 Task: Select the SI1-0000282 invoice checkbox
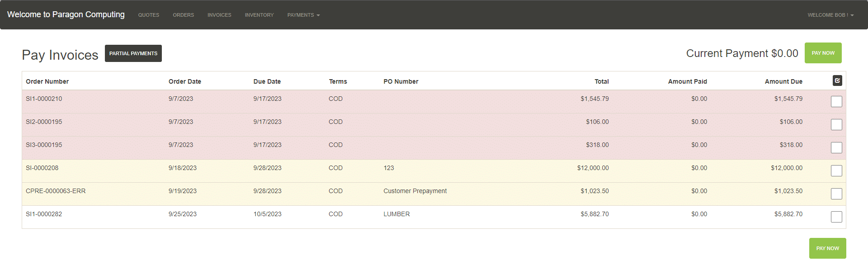tap(836, 217)
